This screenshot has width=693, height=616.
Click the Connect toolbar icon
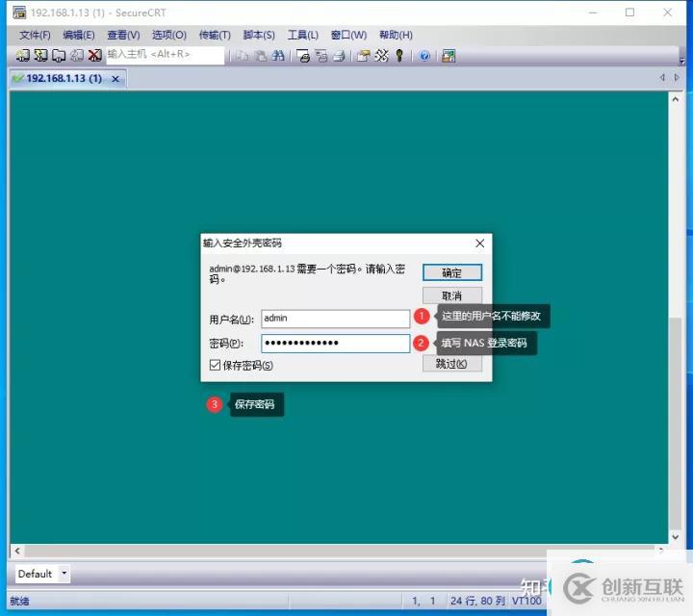[22, 56]
